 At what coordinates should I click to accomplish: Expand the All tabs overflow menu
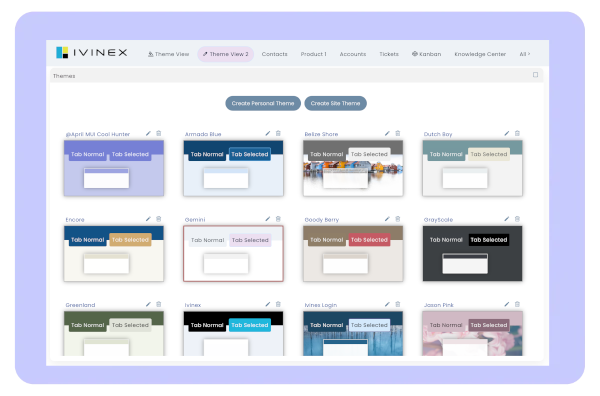(525, 54)
